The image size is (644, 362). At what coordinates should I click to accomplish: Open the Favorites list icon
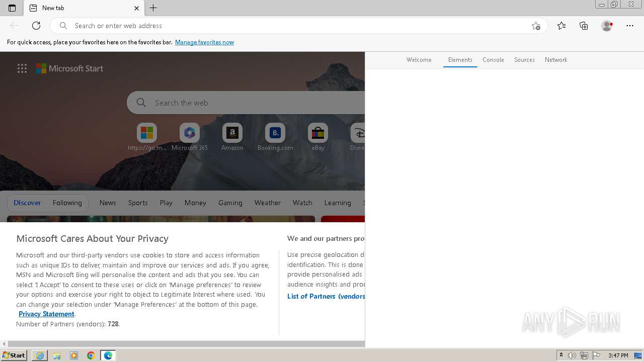[561, 26]
